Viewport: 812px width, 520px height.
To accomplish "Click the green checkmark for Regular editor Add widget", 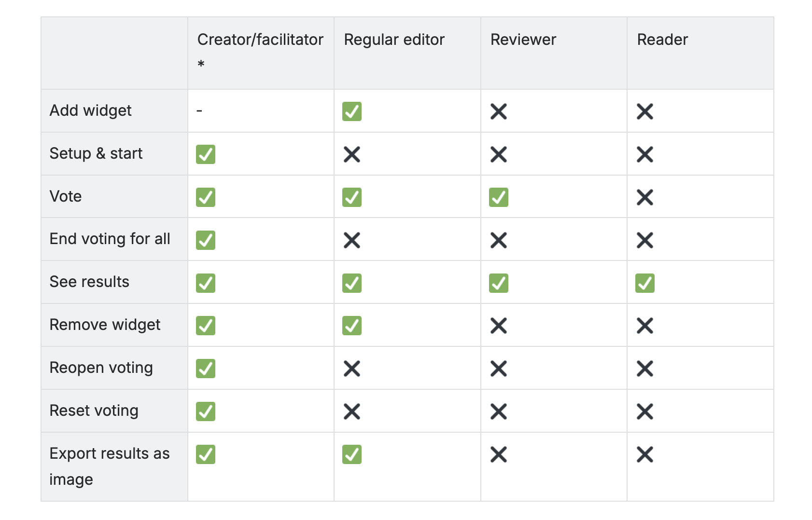I will pos(352,111).
